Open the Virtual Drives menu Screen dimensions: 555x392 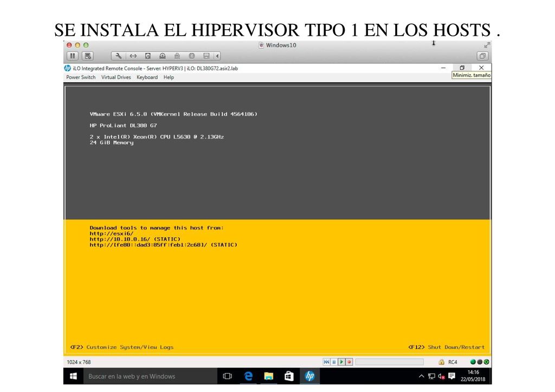click(116, 77)
